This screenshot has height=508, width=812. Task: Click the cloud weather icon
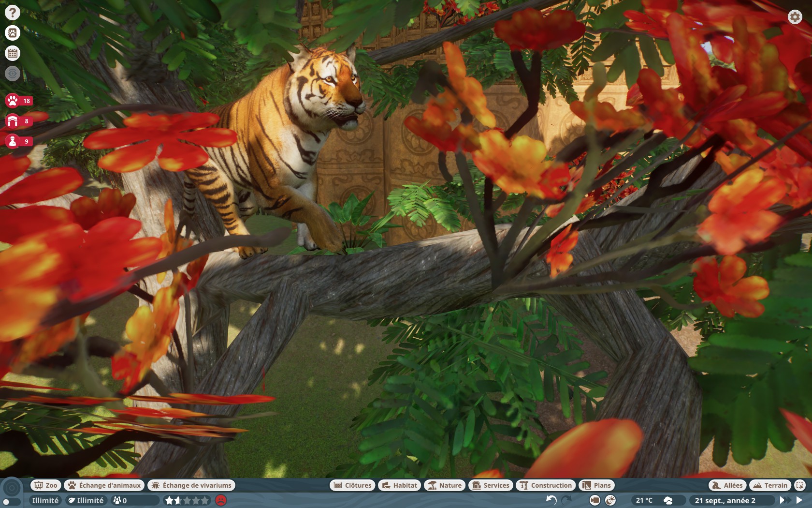(x=668, y=500)
